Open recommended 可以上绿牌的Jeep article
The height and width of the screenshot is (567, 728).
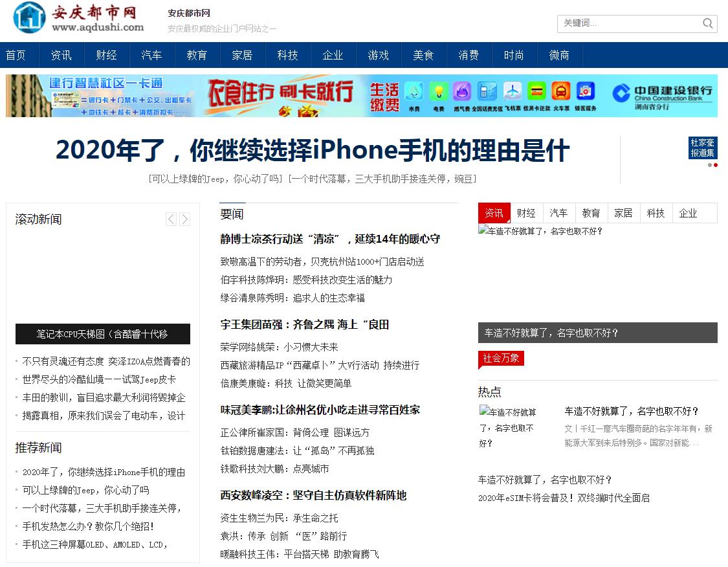point(86,490)
